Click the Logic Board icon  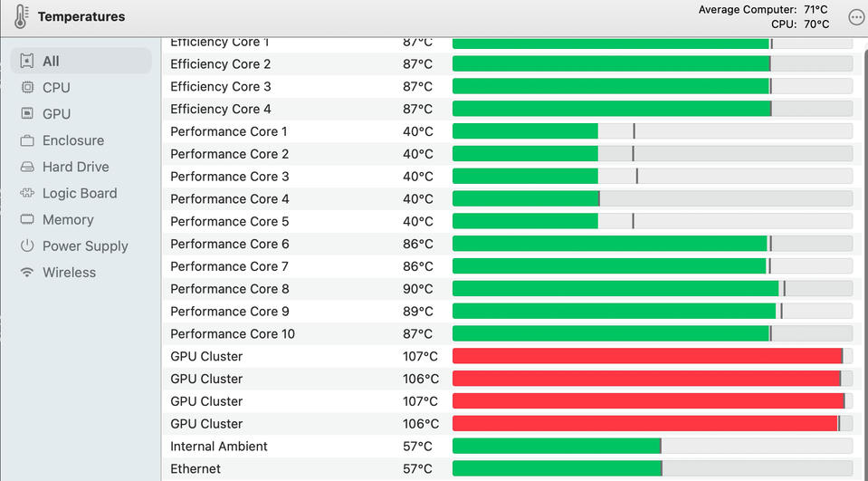tap(27, 193)
